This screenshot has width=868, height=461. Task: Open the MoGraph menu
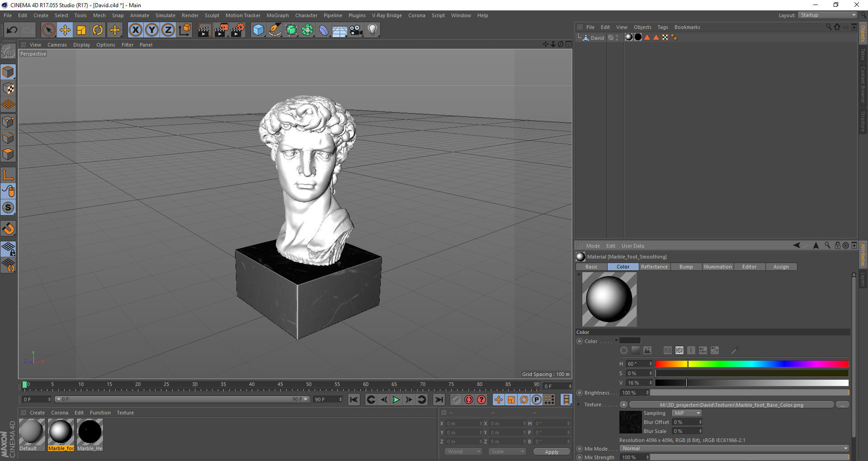tap(278, 15)
